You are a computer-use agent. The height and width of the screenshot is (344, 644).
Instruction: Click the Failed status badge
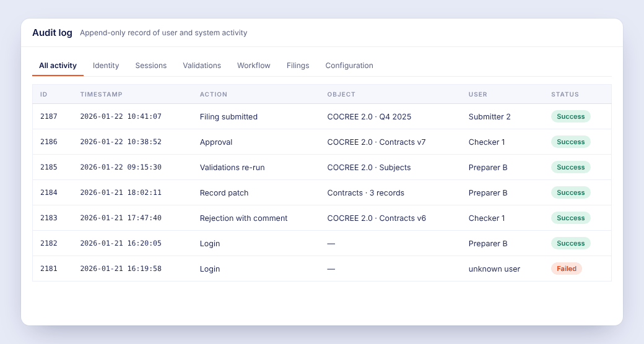[567, 269]
